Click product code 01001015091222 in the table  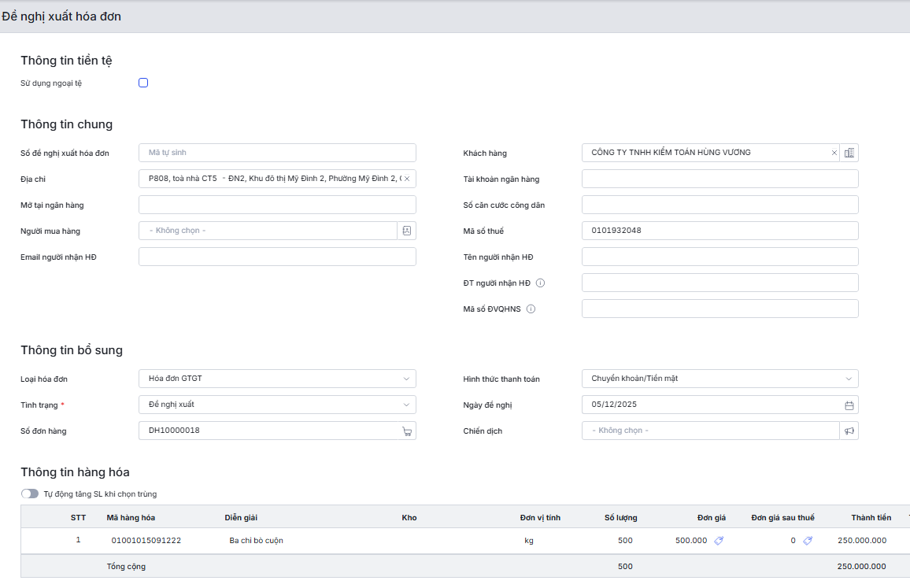[146, 541]
